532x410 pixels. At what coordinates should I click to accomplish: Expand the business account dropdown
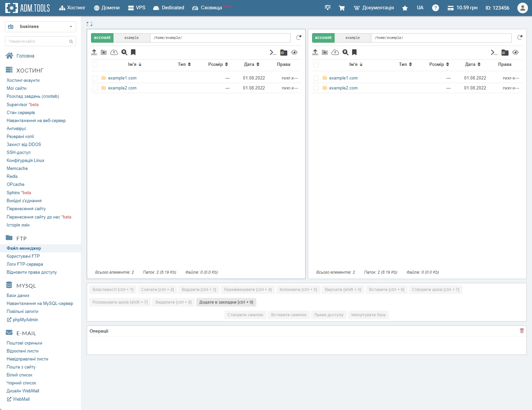click(41, 27)
